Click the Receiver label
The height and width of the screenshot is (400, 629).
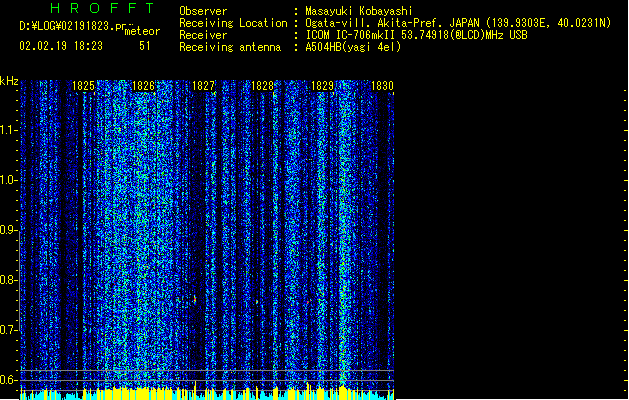pyautogui.click(x=203, y=35)
